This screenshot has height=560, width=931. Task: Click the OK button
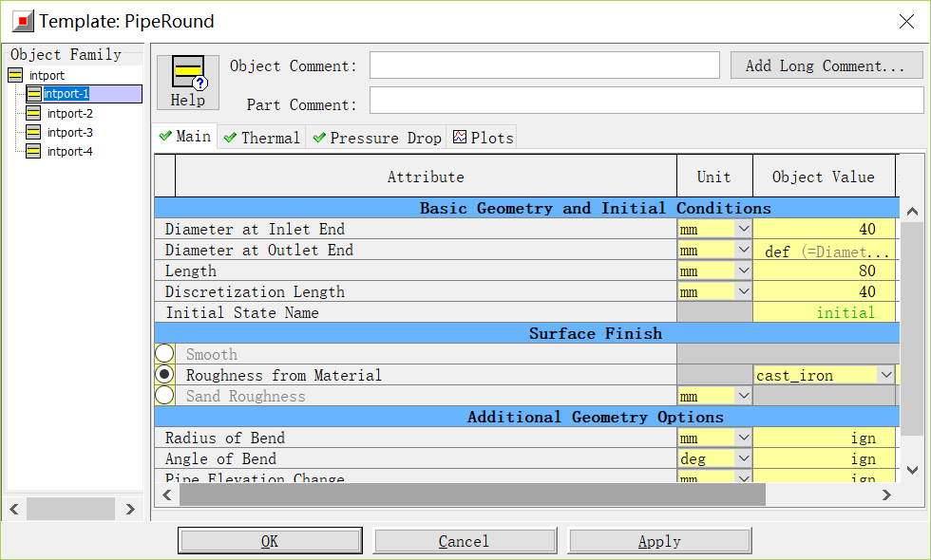tap(270, 541)
